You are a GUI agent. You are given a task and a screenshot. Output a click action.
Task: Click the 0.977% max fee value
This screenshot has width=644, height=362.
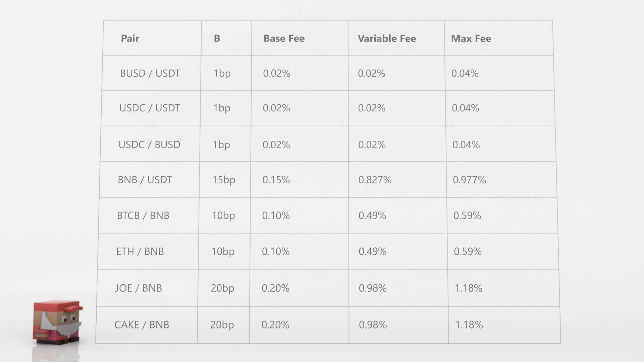[469, 180]
